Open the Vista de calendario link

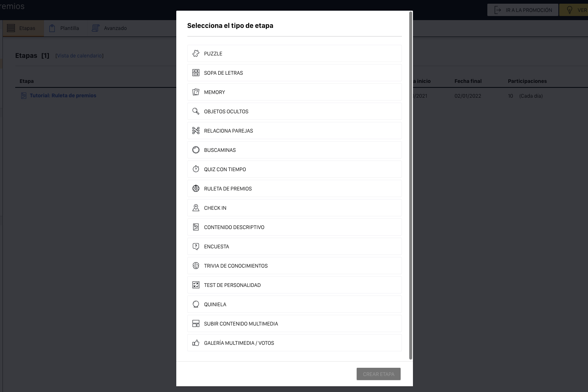tap(79, 56)
